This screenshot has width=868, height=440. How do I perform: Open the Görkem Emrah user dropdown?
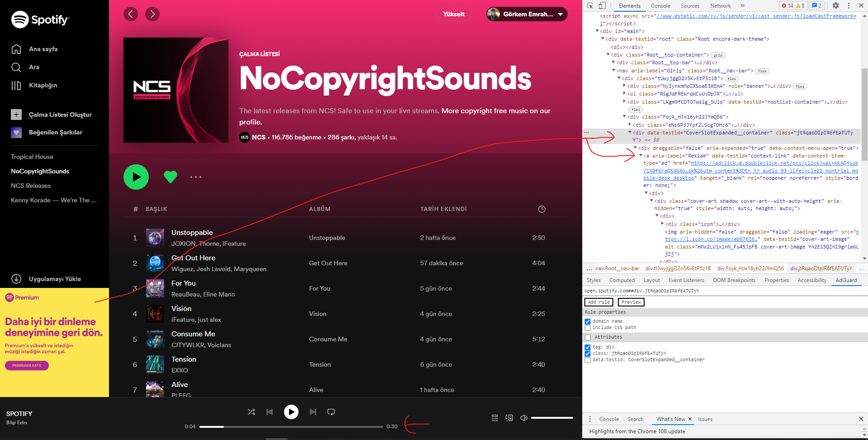point(527,14)
